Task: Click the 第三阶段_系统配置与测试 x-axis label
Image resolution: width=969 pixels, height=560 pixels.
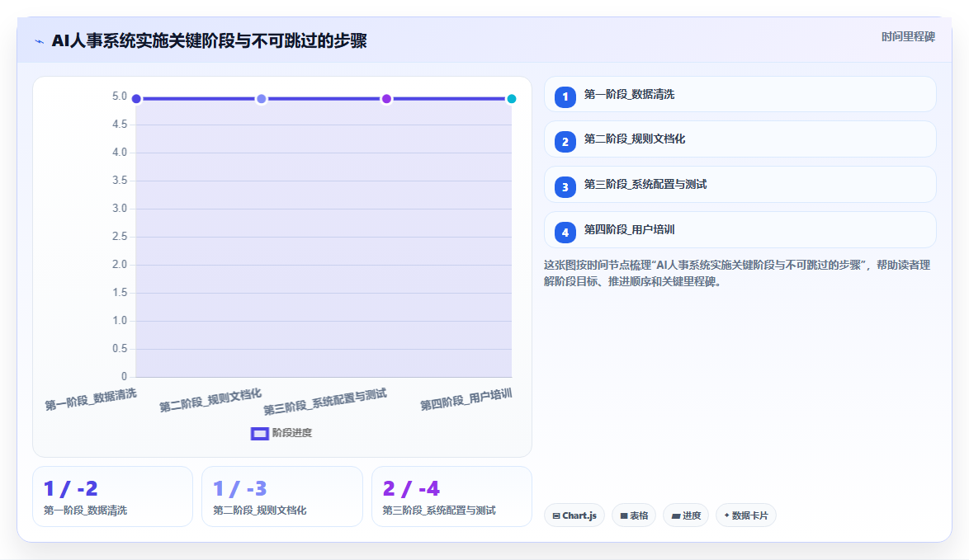Action: point(325,402)
